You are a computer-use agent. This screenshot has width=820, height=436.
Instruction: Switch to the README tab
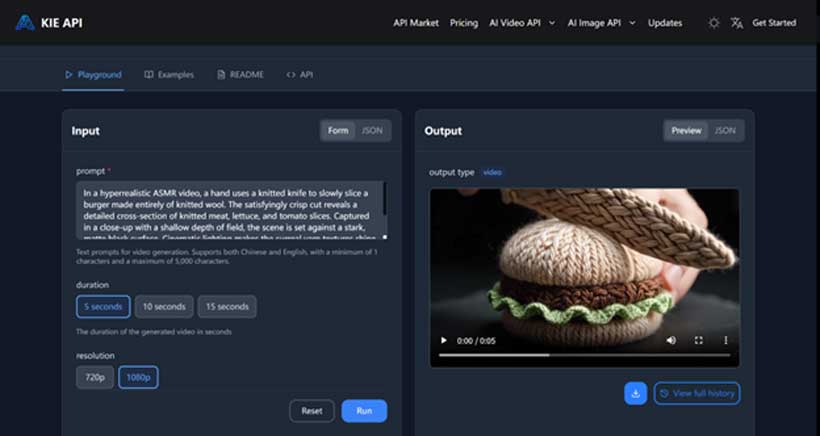240,74
